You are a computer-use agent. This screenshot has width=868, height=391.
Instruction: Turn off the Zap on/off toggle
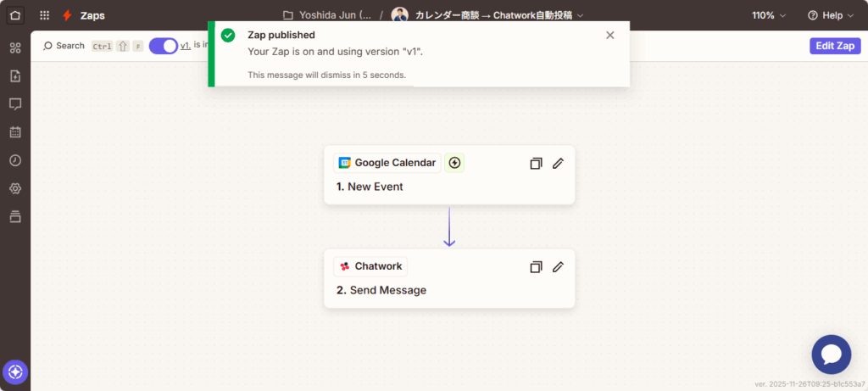(x=163, y=46)
